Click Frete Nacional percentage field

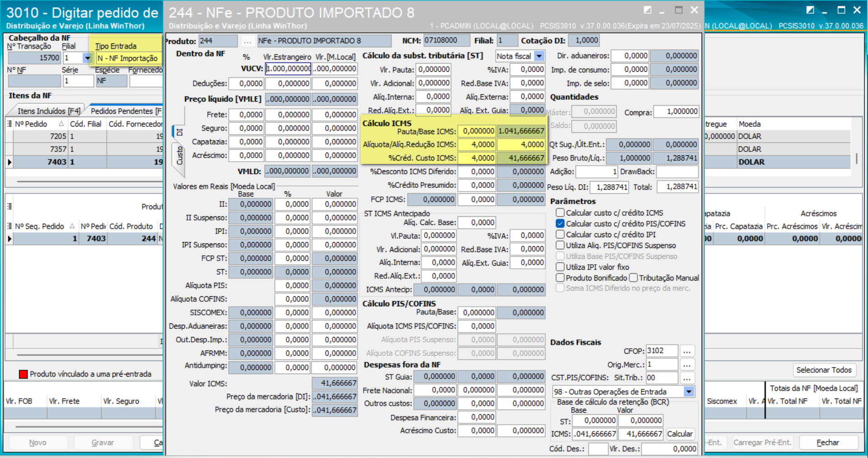tap(435, 390)
